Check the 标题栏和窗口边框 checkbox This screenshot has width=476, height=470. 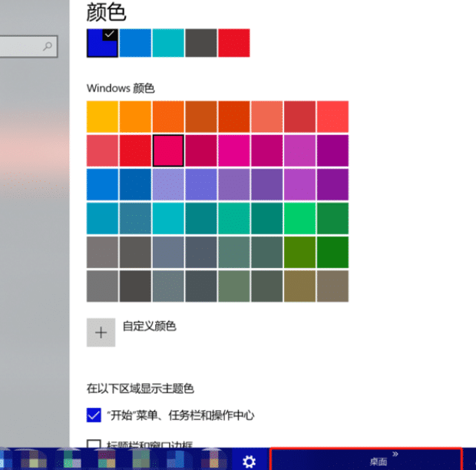(x=94, y=444)
